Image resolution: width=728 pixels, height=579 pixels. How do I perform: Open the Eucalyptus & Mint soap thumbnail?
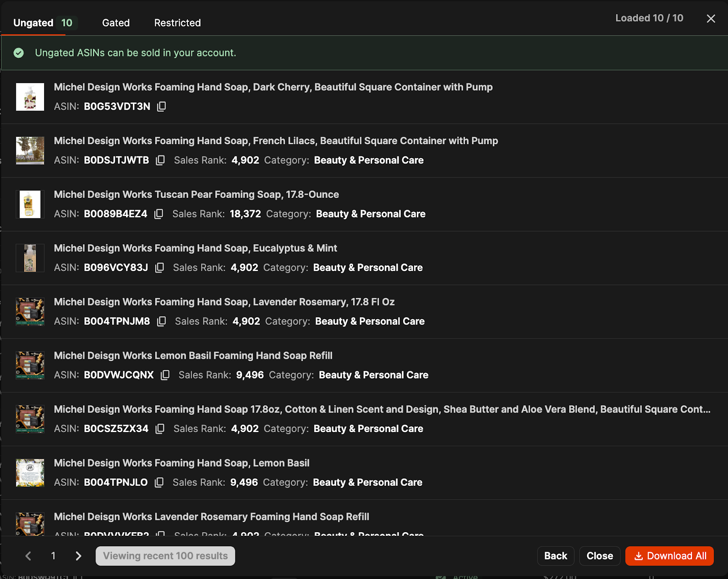30,258
